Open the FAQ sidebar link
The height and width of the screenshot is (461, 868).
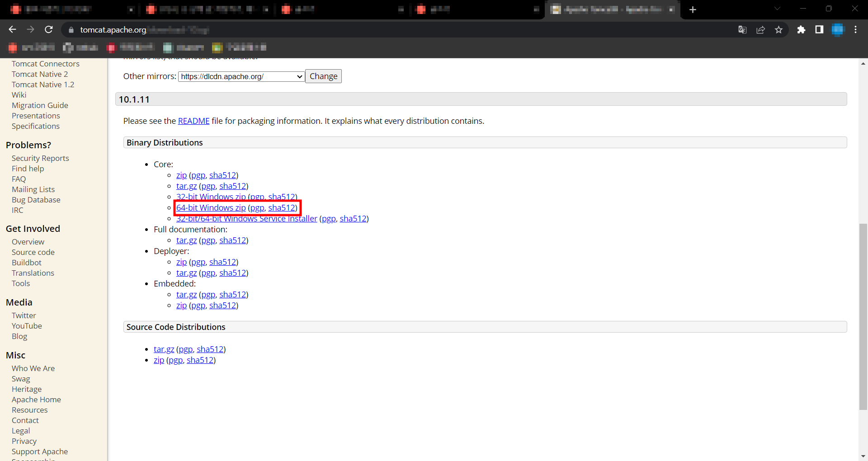(x=19, y=179)
